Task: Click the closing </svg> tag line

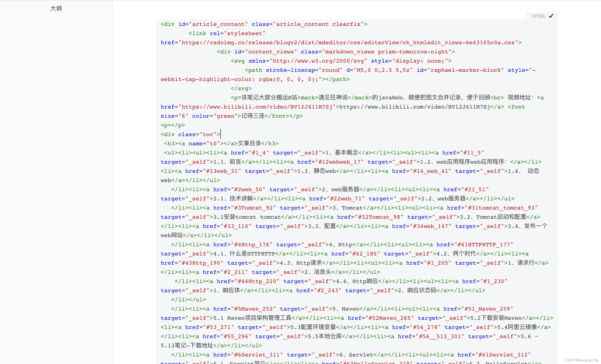Action: point(241,88)
